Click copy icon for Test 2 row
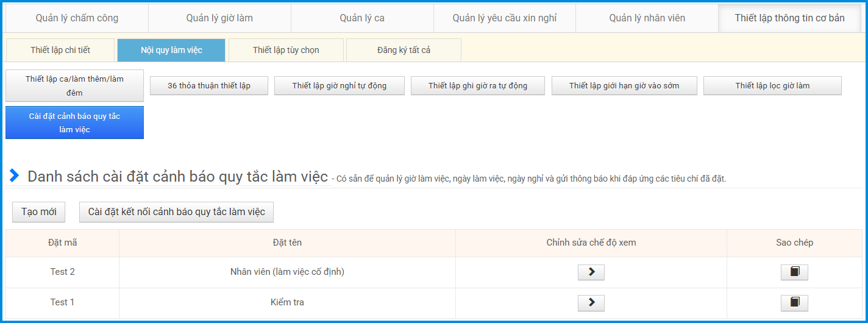 coord(794,272)
